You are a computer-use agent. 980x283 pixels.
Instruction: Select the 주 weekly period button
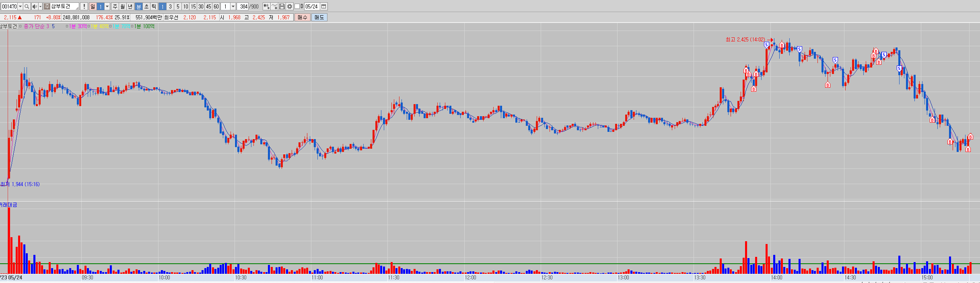[115, 6]
